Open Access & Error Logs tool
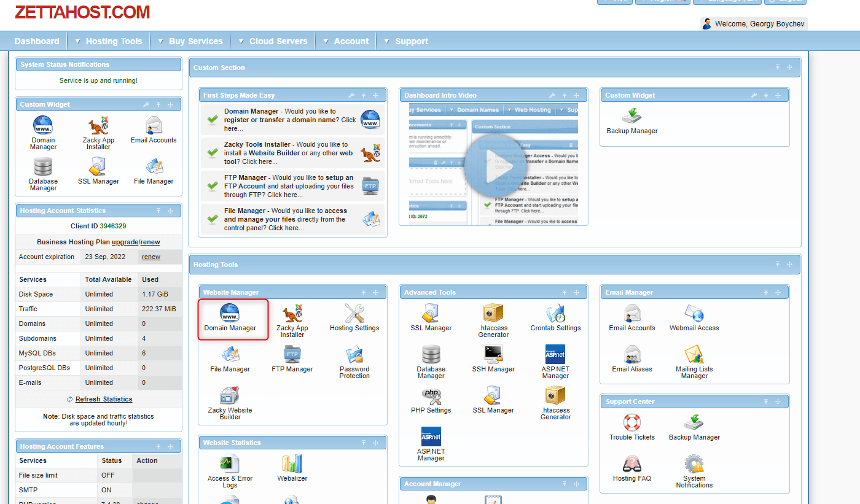Screen dimensions: 860x504 tap(230, 471)
